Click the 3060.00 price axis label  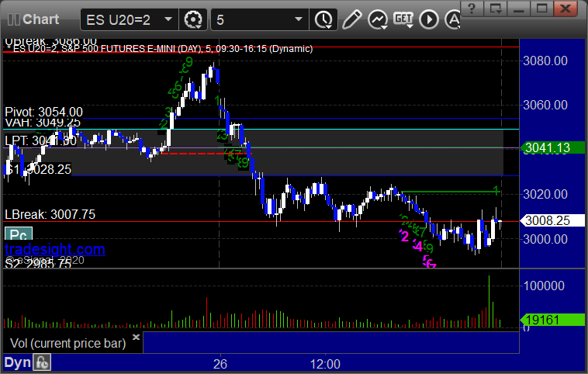pyautogui.click(x=545, y=105)
